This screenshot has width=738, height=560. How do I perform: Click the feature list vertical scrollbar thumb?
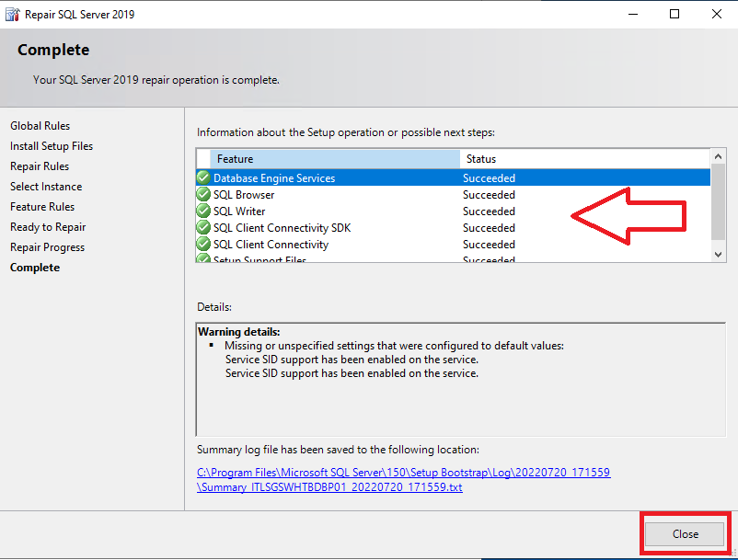tap(718, 201)
